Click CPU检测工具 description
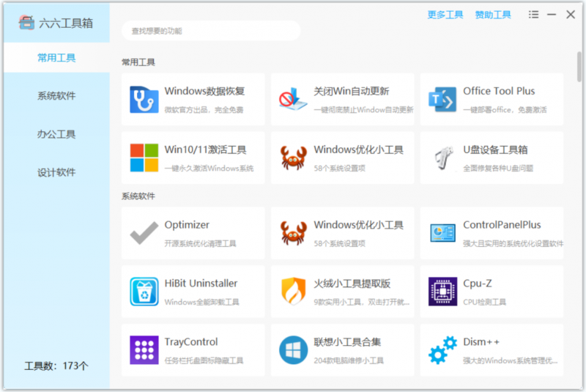 pyautogui.click(x=484, y=302)
